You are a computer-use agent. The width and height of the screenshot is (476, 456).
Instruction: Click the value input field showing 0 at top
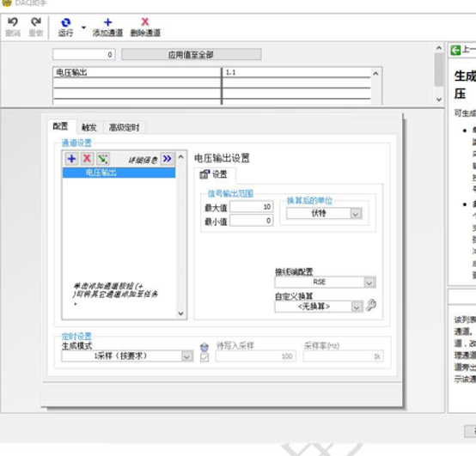pyautogui.click(x=84, y=55)
